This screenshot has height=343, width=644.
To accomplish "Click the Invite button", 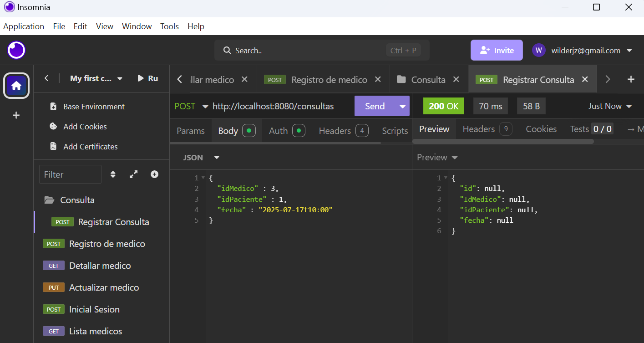I will tap(497, 51).
